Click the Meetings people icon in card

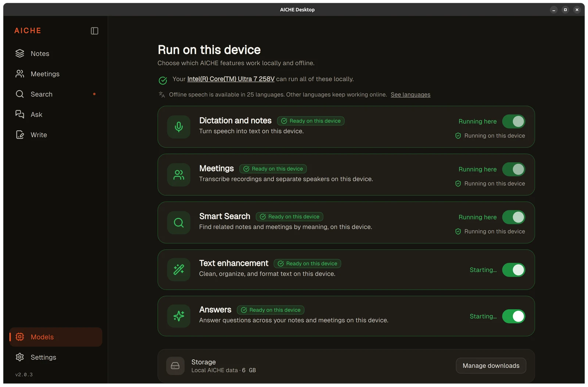[179, 175]
